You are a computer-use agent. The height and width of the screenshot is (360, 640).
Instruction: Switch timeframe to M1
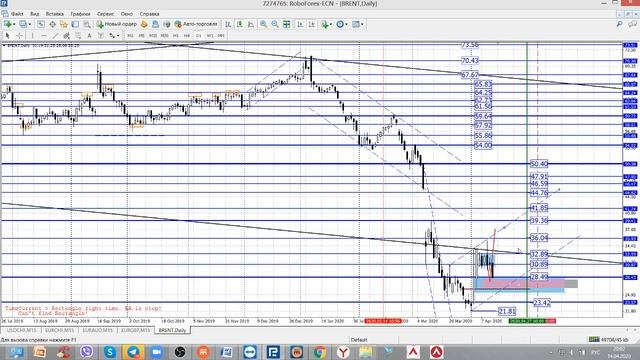(x=130, y=36)
